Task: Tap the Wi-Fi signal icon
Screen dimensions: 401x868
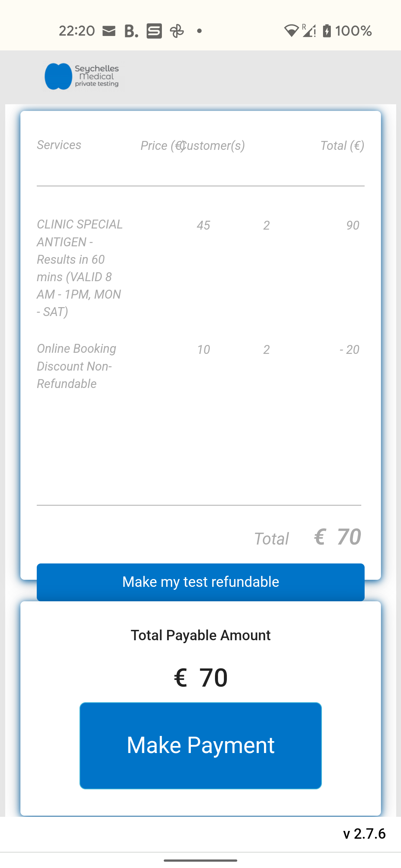Action: click(291, 31)
